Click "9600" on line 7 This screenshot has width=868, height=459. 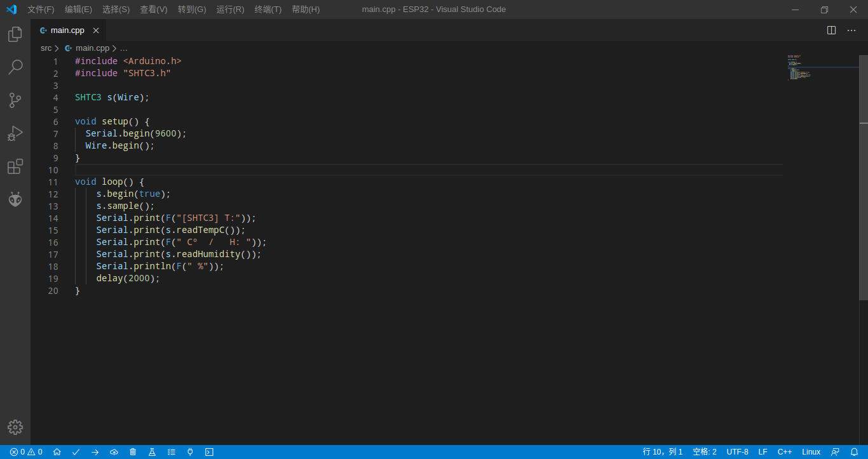[165, 134]
